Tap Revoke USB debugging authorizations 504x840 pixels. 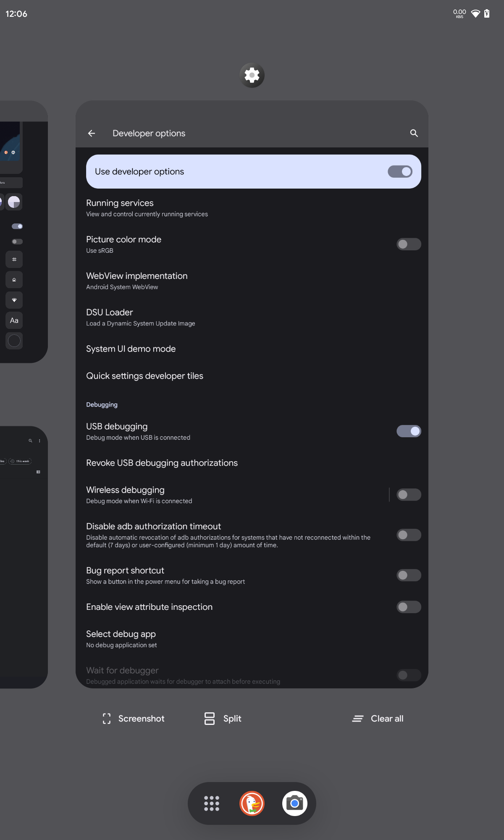(162, 463)
